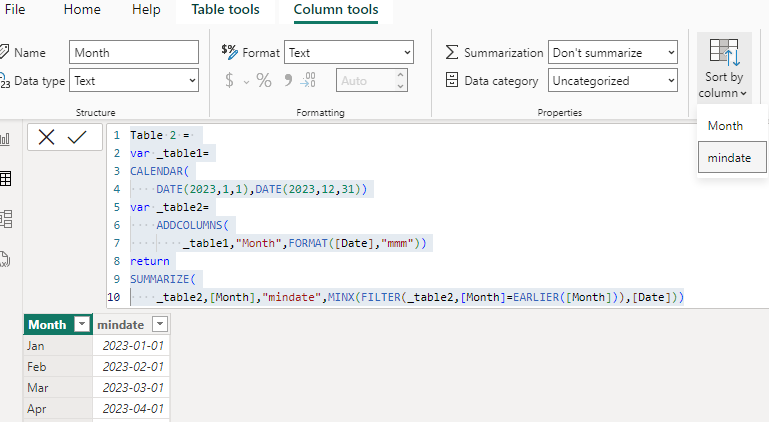Select the Feb cell
Image resolution: width=769 pixels, height=422 pixels.
coord(58,367)
